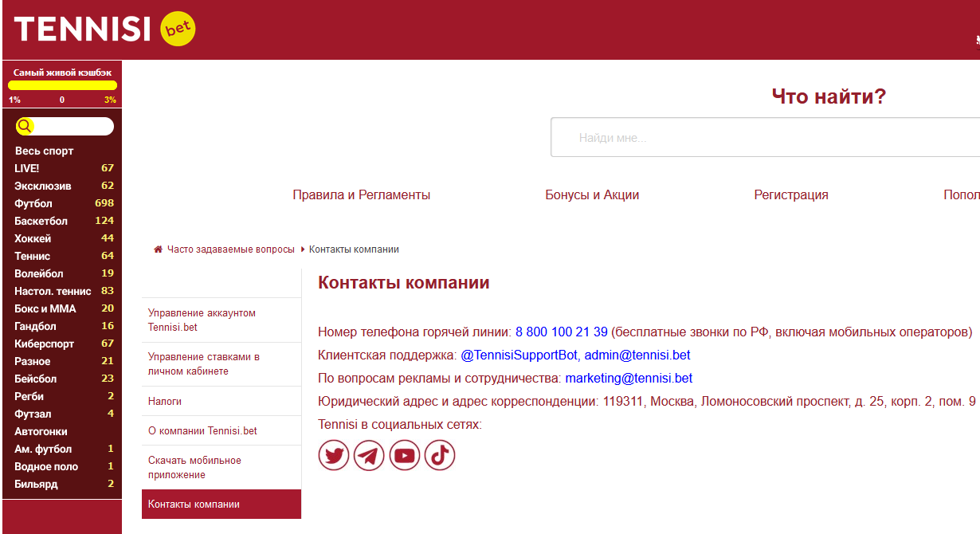The image size is (980, 534).
Task: Select 'Киберспорт' in the sports list
Action: point(44,344)
